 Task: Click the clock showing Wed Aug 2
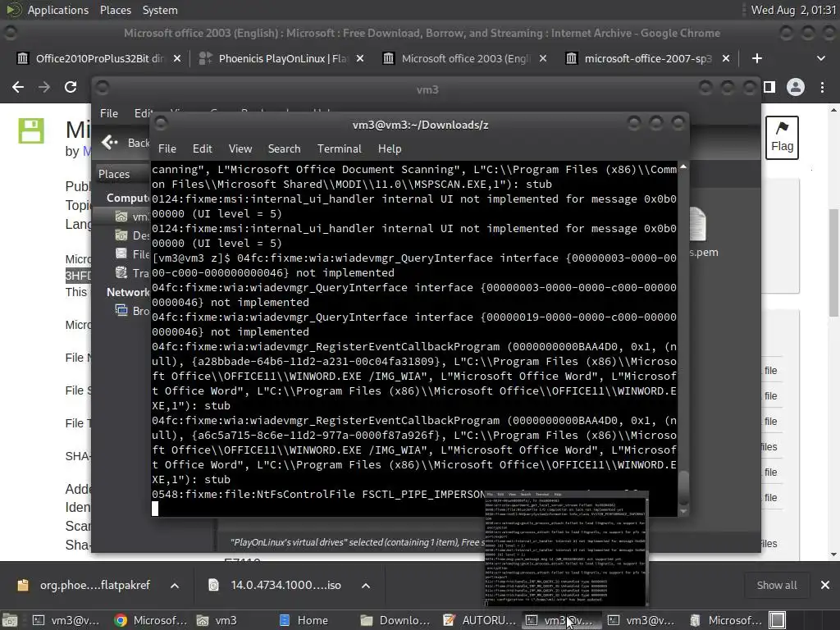pos(793,10)
